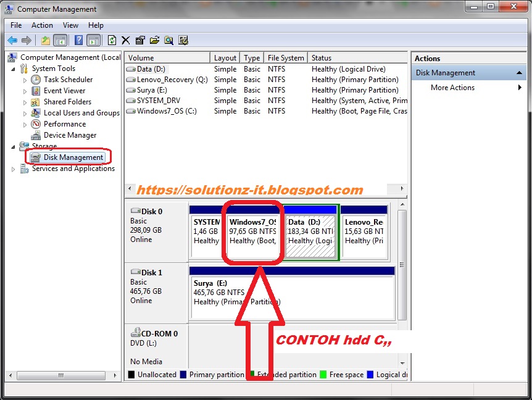The image size is (532, 400).
Task: Click the Task Scheduler clock icon
Action: pos(36,80)
